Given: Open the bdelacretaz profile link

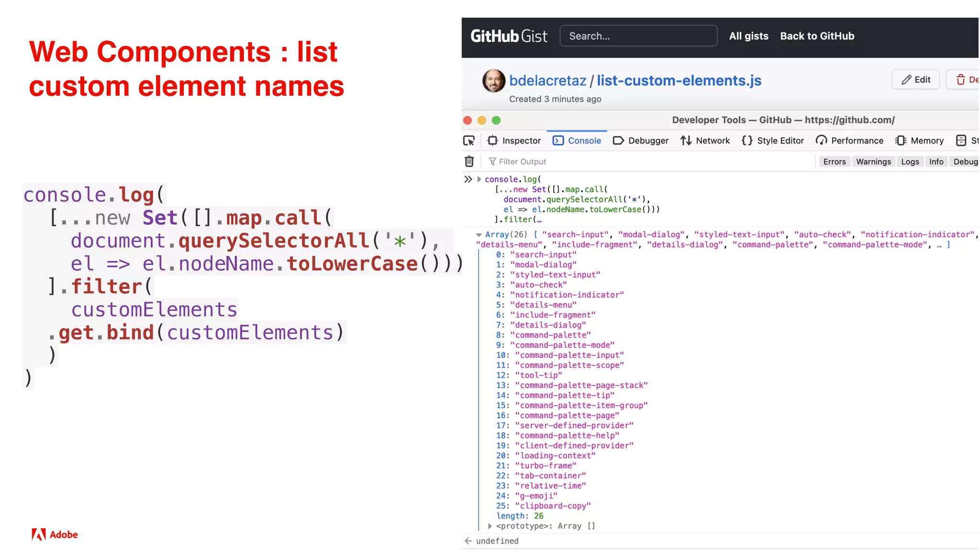Looking at the screenshot, I should [547, 81].
